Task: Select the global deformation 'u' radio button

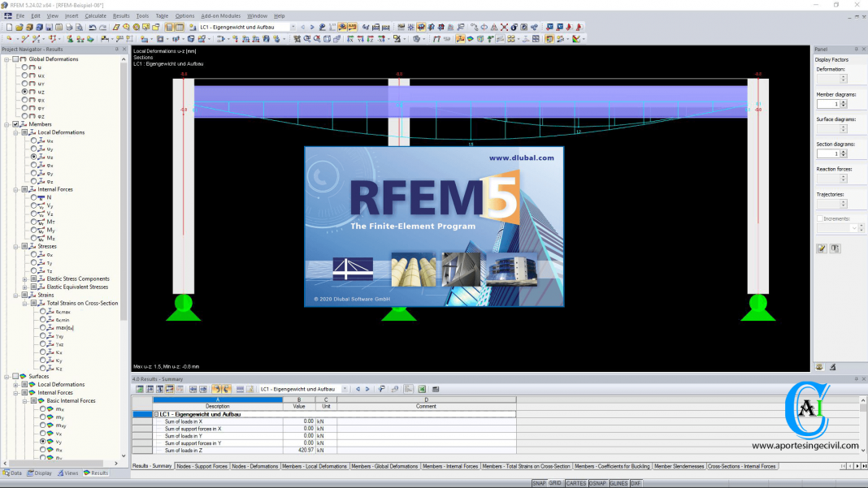Action: [x=25, y=67]
